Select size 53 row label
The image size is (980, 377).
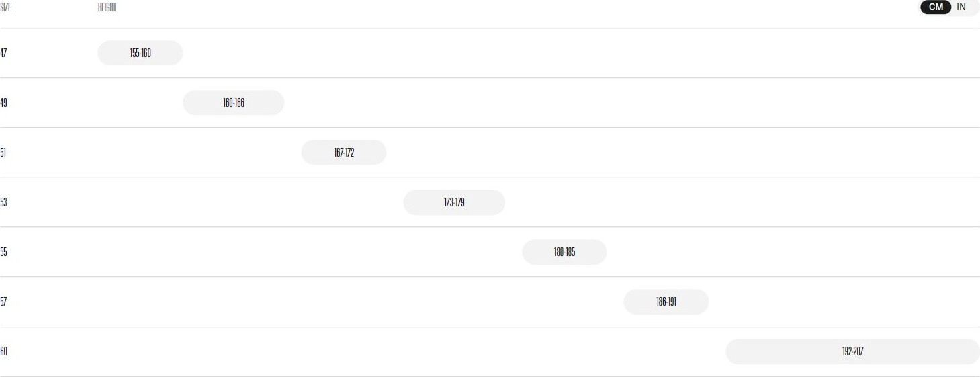pos(3,202)
